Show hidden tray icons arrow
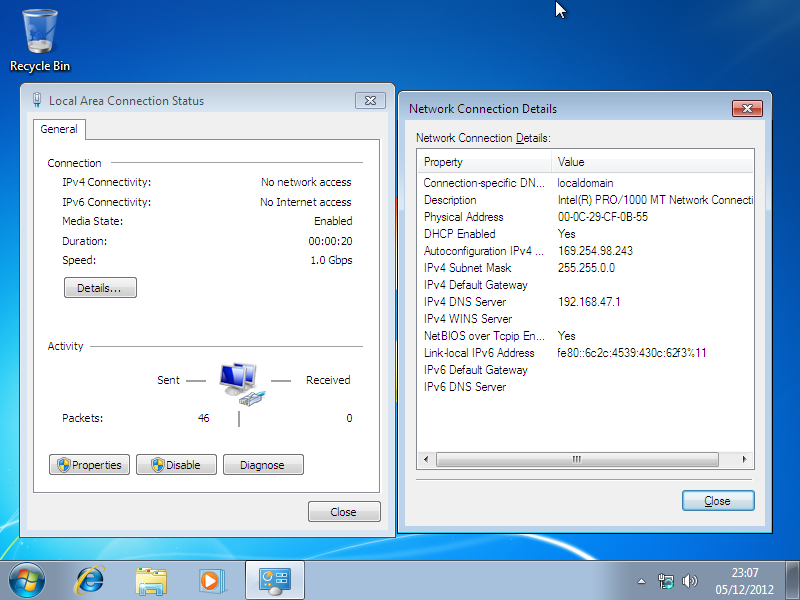Image resolution: width=800 pixels, height=600 pixels. (x=642, y=581)
